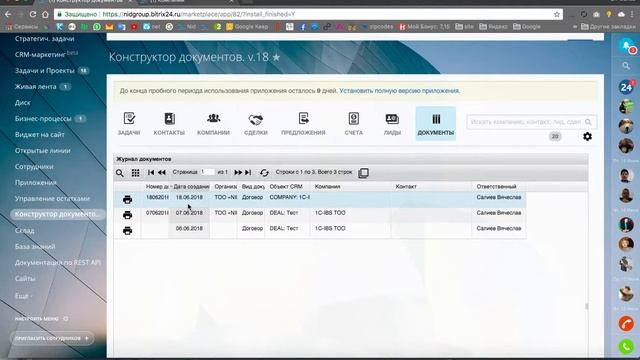Screen dimensions: 640x360
Task: Click the Объект CRM column header
Action: pos(286,187)
